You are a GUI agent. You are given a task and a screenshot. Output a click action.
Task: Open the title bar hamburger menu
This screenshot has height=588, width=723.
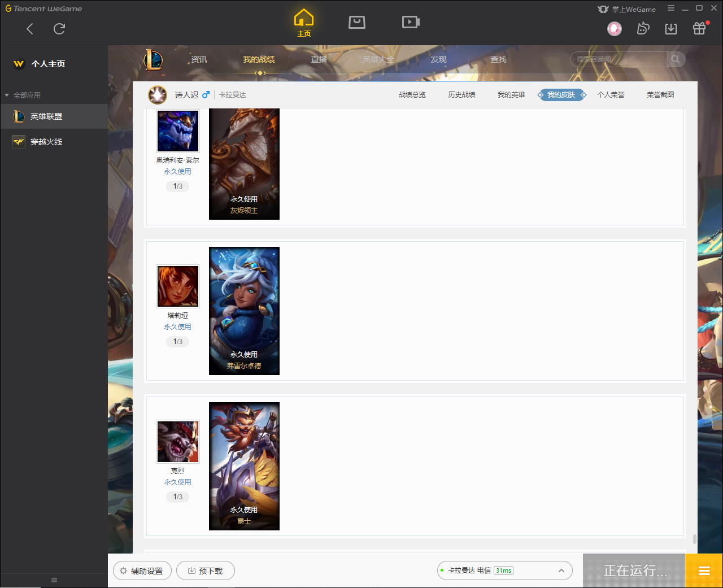(x=671, y=8)
